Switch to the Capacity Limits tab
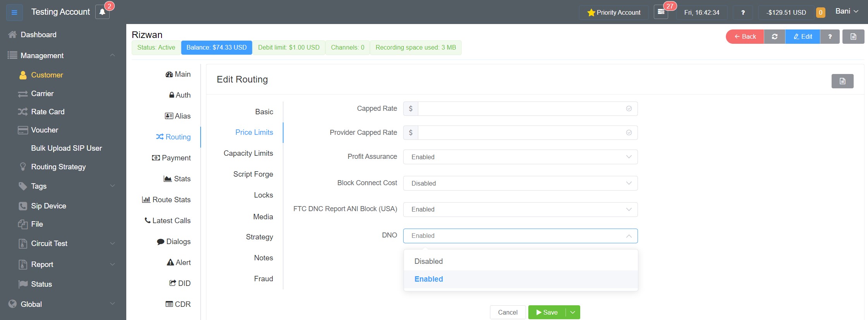The image size is (868, 320). (x=248, y=153)
